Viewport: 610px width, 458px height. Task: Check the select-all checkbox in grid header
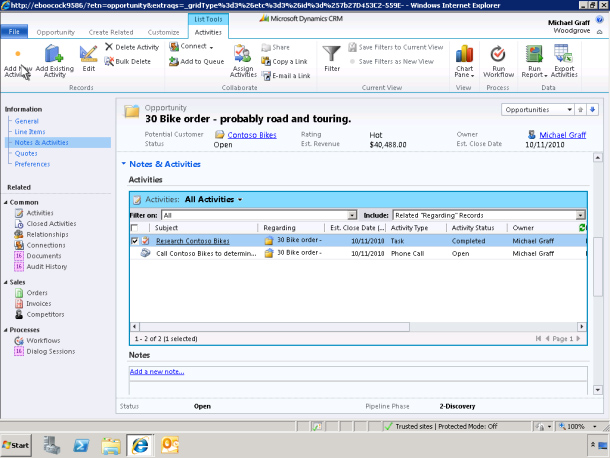[x=135, y=228]
